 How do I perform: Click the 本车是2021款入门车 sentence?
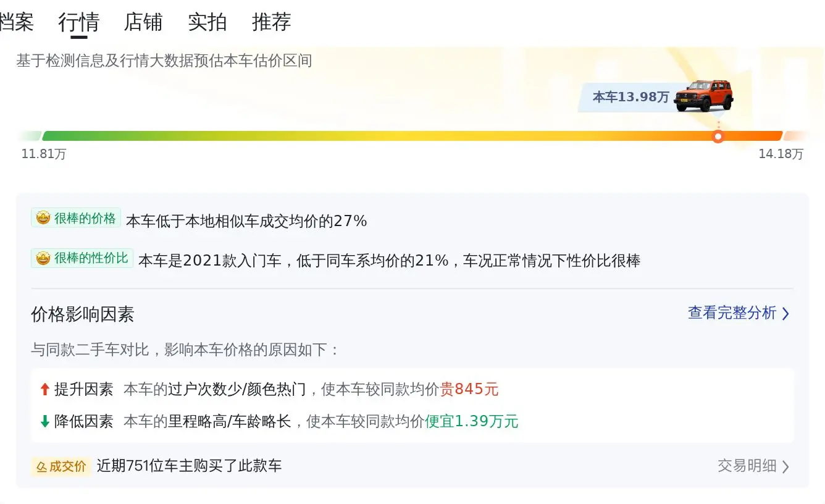click(x=389, y=261)
